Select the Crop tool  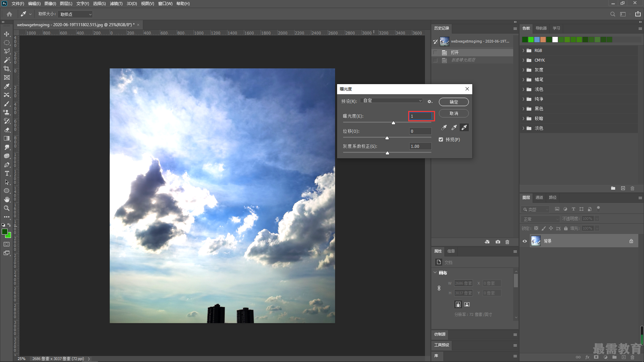coord(7,69)
